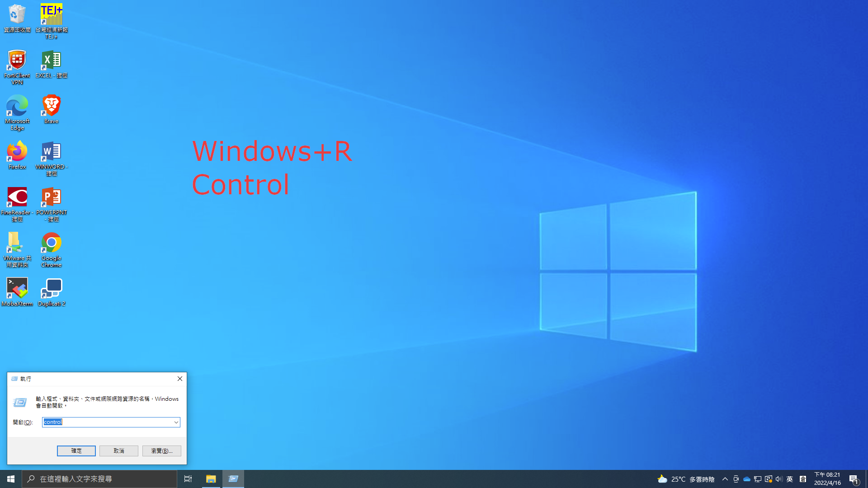This screenshot has width=868, height=488.
Task: Click the Google Chrome desktop icon
Action: point(51,243)
